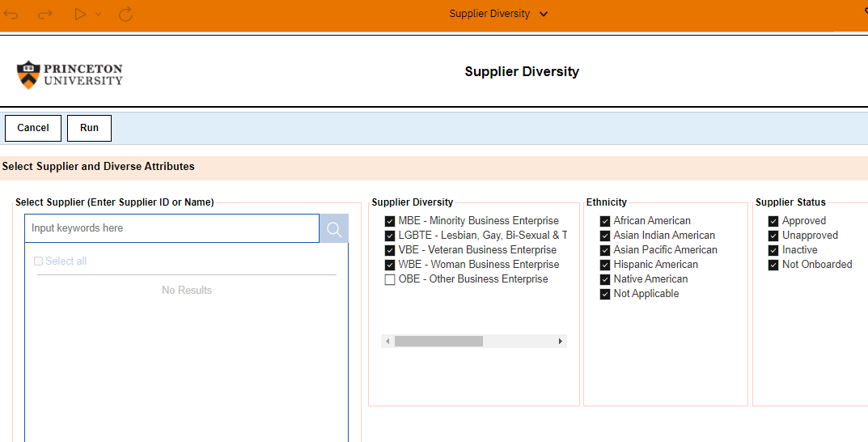The height and width of the screenshot is (442, 868).
Task: Uncheck the Hispanic American checkbox
Action: [605, 265]
